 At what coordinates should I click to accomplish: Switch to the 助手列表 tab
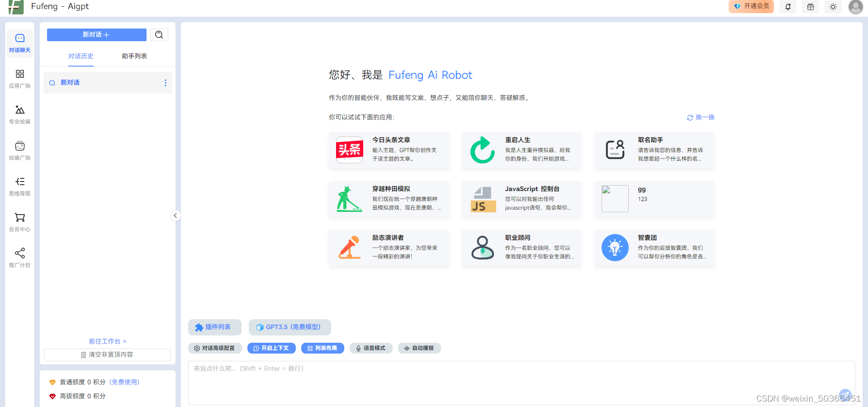pyautogui.click(x=134, y=56)
